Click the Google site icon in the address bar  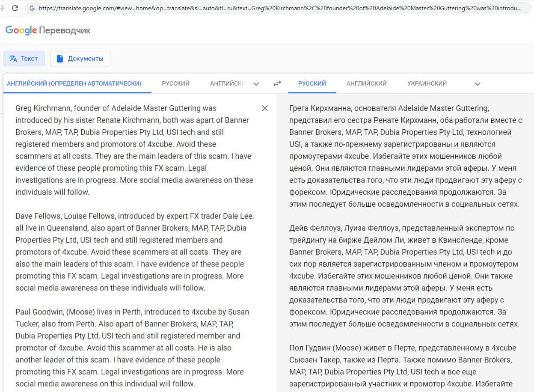pyautogui.click(x=32, y=8)
